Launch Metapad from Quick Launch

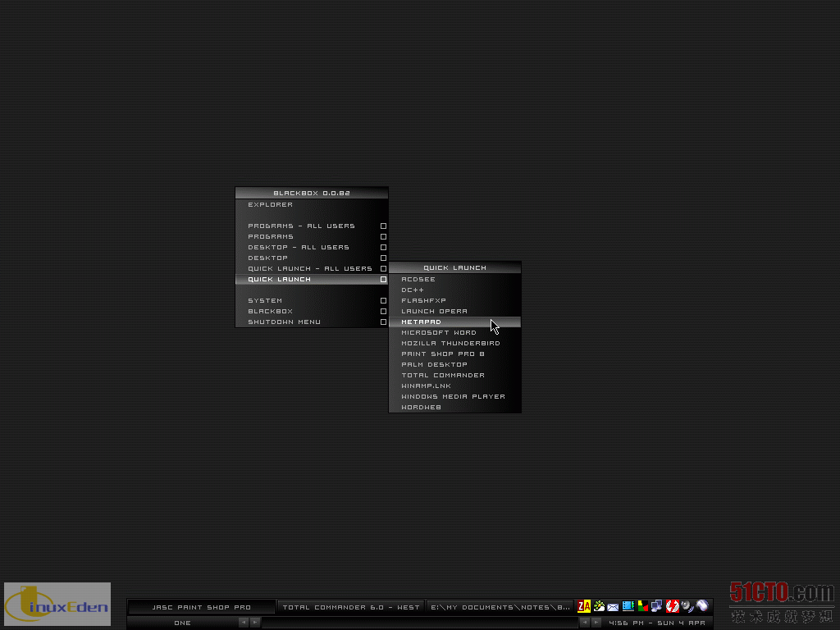[x=454, y=322]
